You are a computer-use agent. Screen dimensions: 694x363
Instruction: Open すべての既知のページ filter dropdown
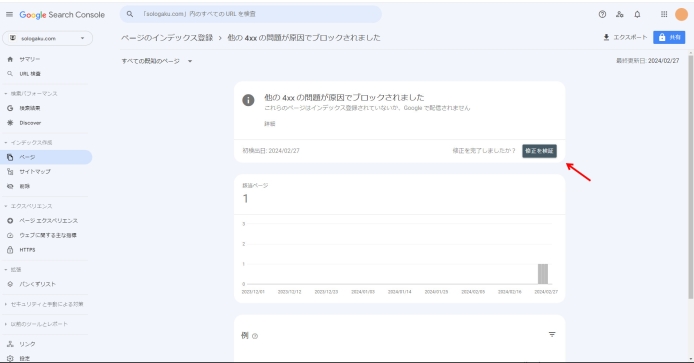157,61
